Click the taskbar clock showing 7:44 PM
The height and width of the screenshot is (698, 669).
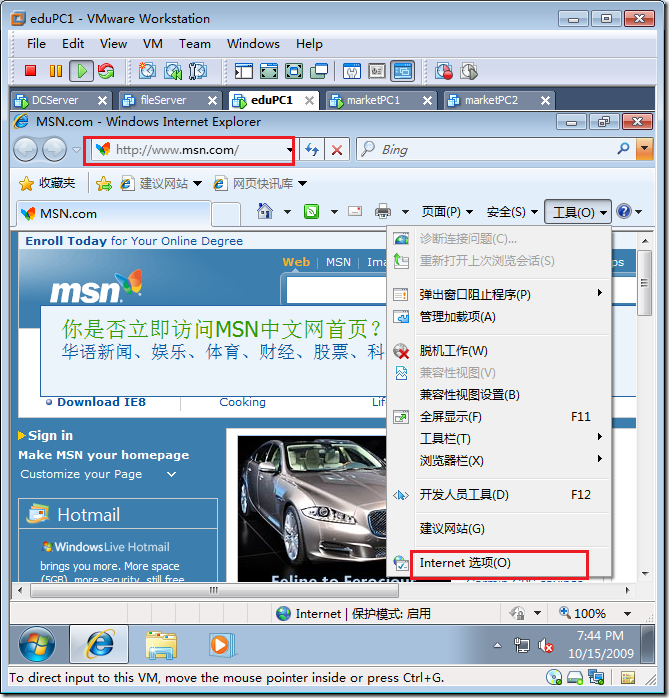(x=600, y=645)
